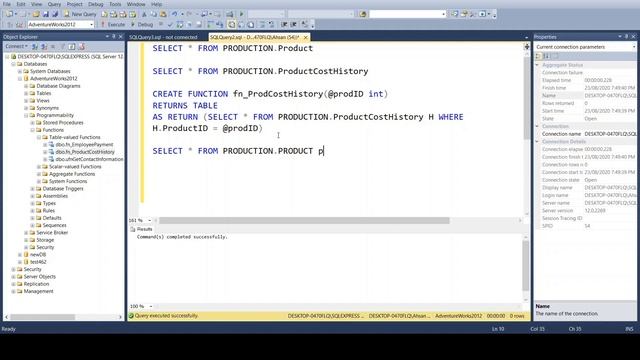640x360 pixels.
Task: Close the SQLQuery2.sql tab
Action: pyautogui.click(x=305, y=37)
